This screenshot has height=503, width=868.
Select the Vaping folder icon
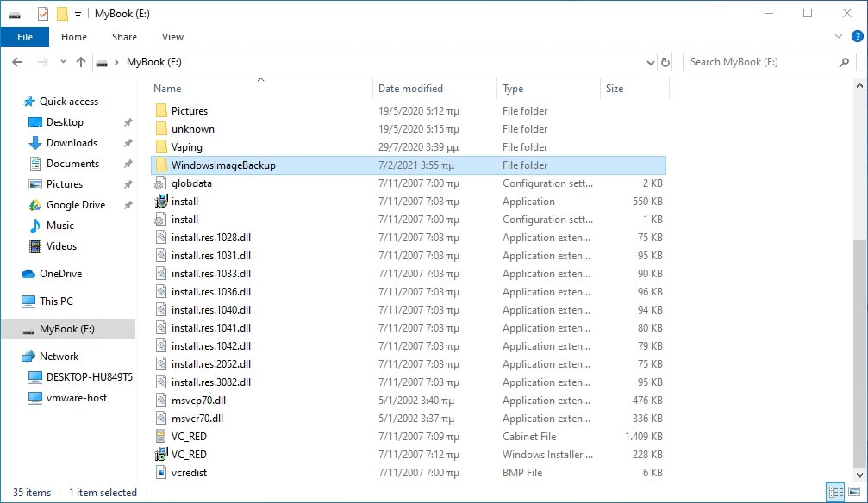click(160, 147)
